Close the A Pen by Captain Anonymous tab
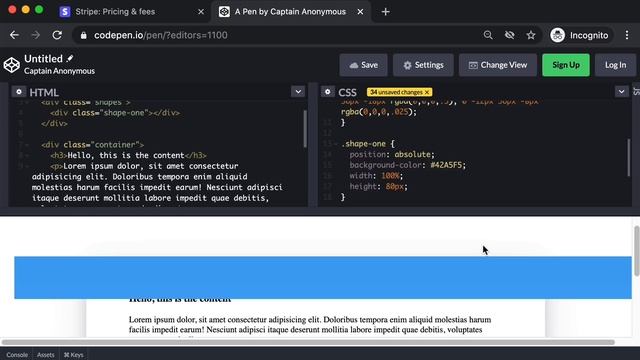The height and width of the screenshot is (360, 640). click(360, 12)
